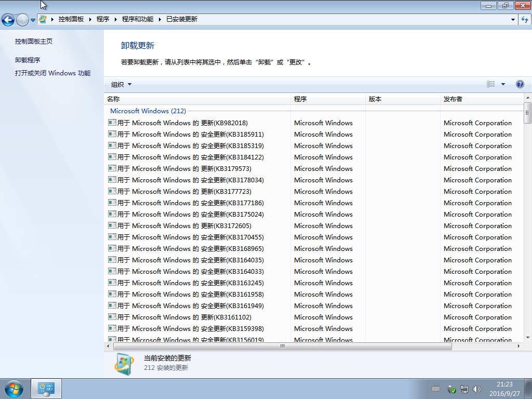This screenshot has height=399, width=532.
Task: Change the view using the view icon
Action: pos(490,84)
